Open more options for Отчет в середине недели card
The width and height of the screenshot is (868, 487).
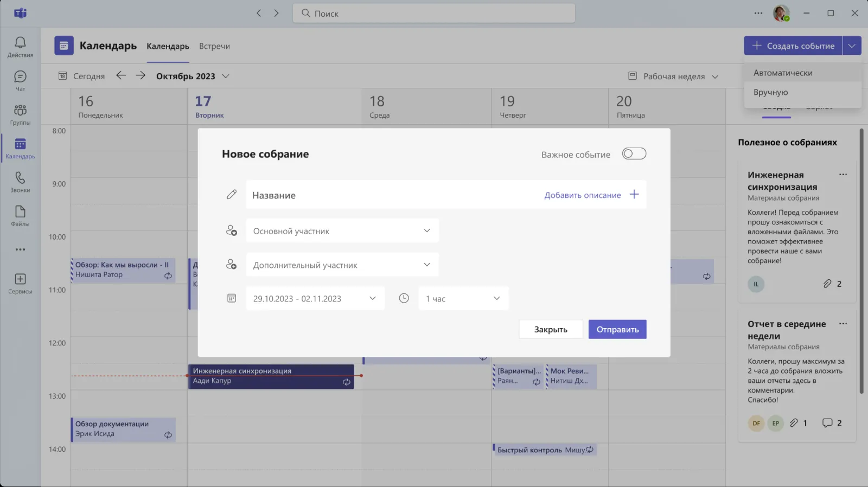[843, 324]
